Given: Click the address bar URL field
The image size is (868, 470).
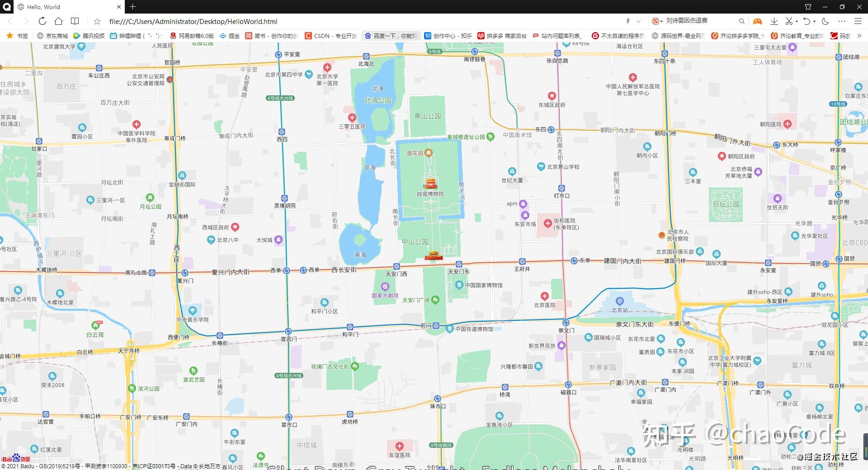Looking at the screenshot, I should [362, 21].
